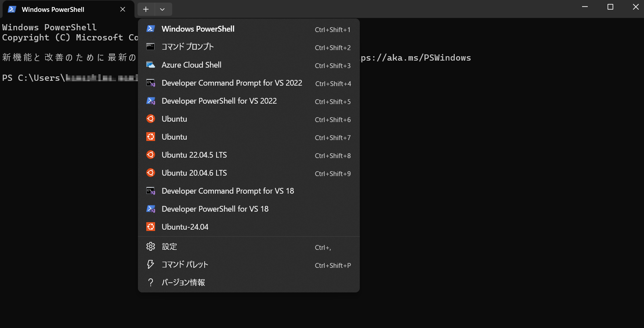Open Developer Command Prompt for VS 2022
This screenshot has width=644, height=328.
click(232, 83)
